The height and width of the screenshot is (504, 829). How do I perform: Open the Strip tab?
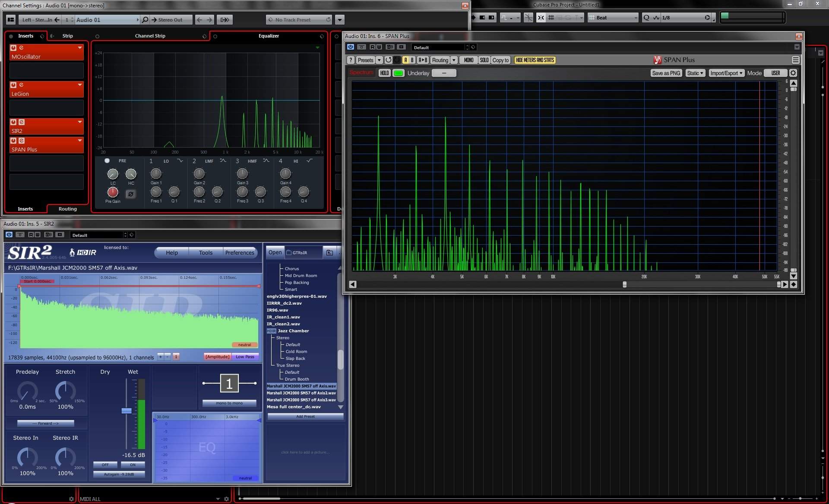[x=67, y=36]
